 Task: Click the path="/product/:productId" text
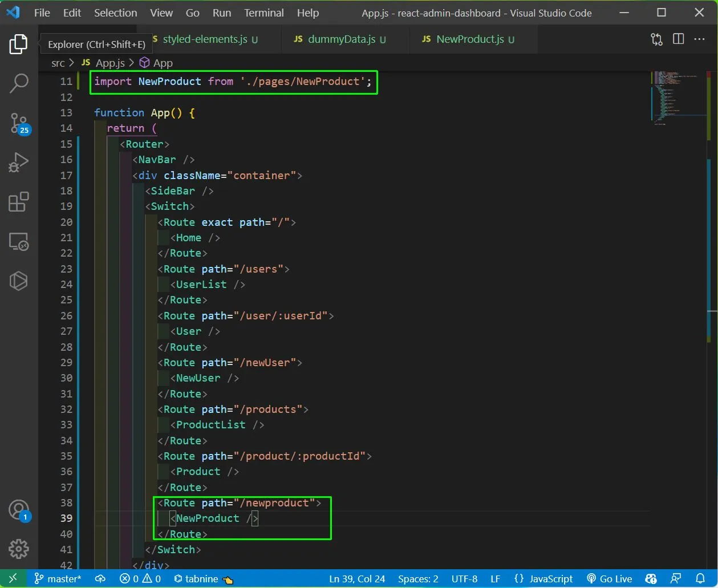click(283, 456)
